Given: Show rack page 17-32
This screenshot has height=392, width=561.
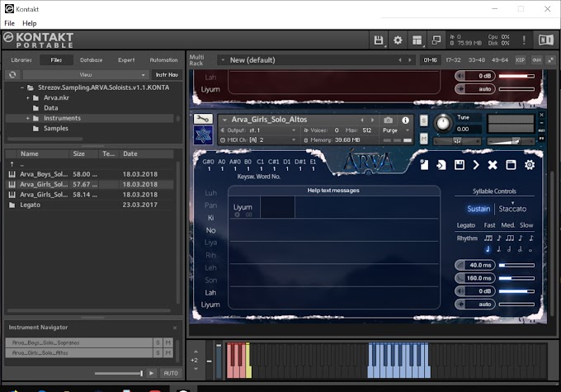Looking at the screenshot, I should (x=453, y=60).
